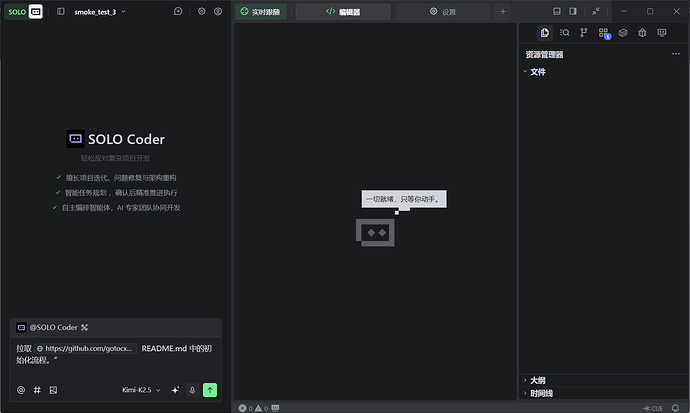
Task: Open the Kimi-K2.5 model dropdown
Action: 141,390
